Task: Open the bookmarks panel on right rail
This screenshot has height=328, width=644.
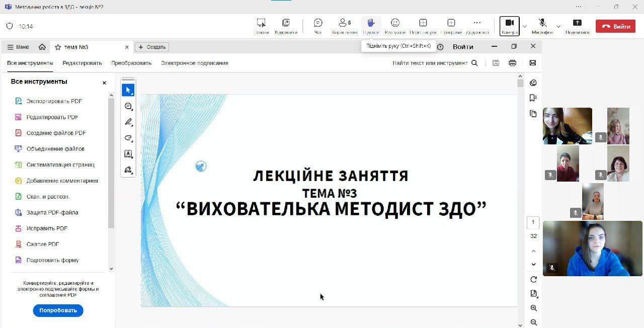Action: click(533, 98)
